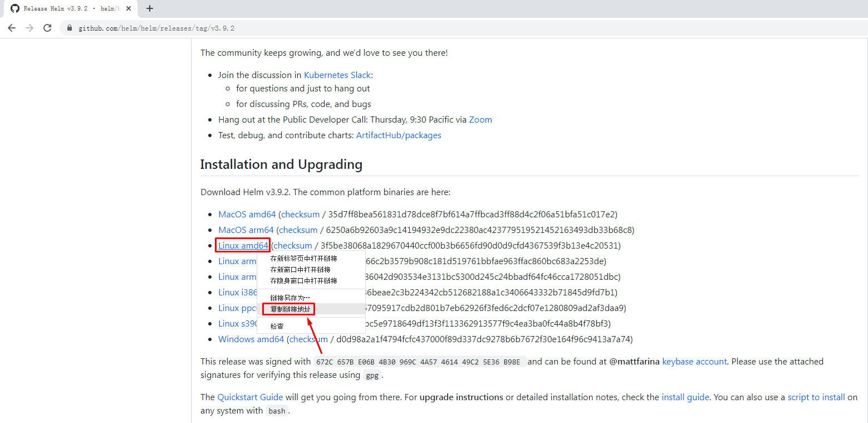Click the @mattfarina username text
868x423 pixels.
635,361
